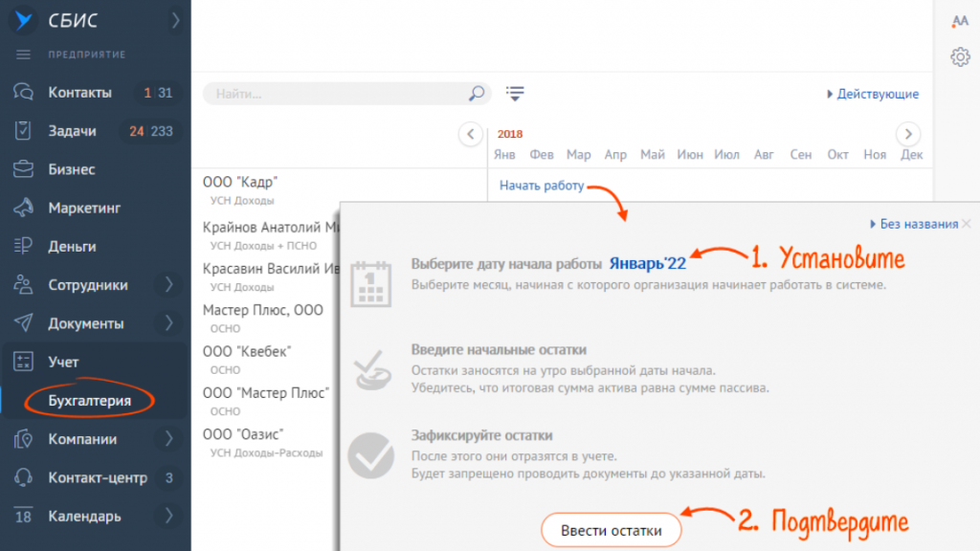Viewport: 980px width, 551px height.
Task: Click the Задачи clipboard icon
Action: tap(23, 130)
